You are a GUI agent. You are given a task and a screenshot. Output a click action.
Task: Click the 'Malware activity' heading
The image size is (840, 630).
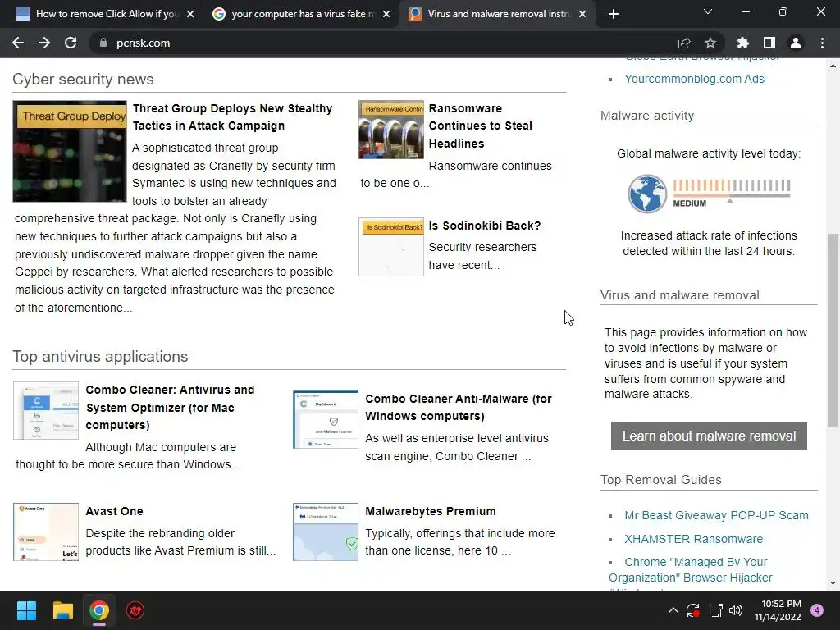coord(646,116)
